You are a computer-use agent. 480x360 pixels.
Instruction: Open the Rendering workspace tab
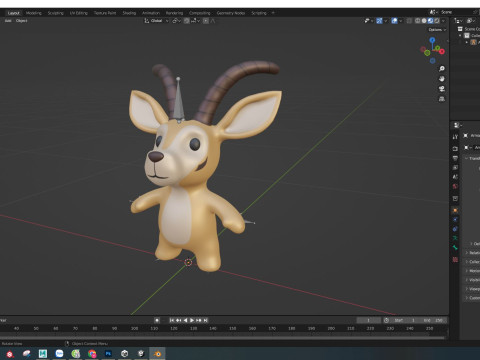174,13
